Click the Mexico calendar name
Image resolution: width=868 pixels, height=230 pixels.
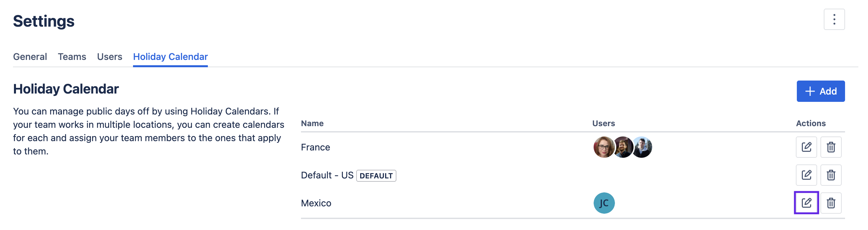[316, 203]
